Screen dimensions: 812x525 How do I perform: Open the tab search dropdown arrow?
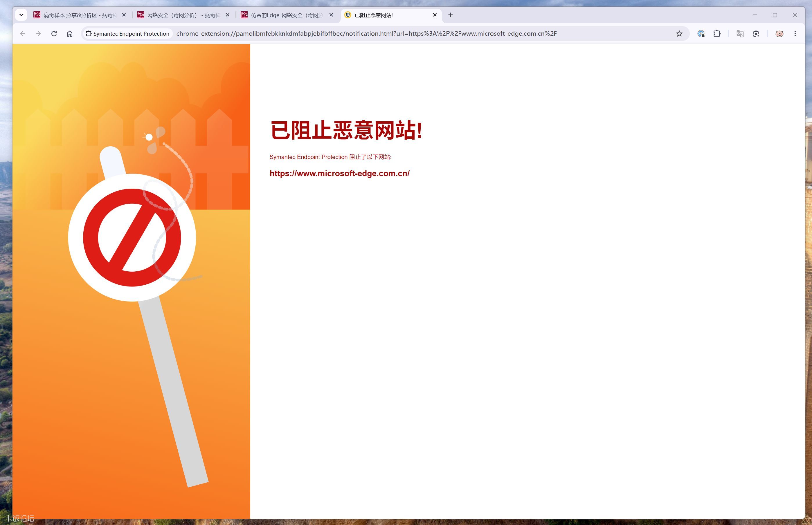(x=21, y=15)
